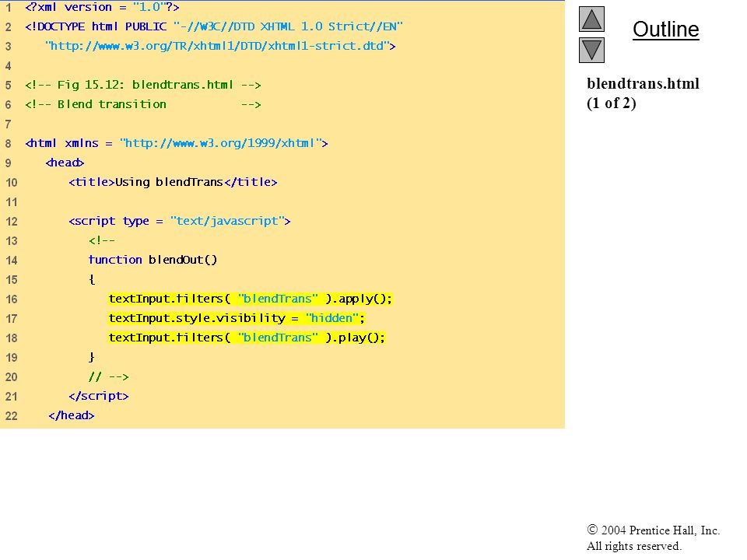This screenshot has width=747, height=560.
Task: Click line number 16 in the gutter
Action: coord(12,299)
